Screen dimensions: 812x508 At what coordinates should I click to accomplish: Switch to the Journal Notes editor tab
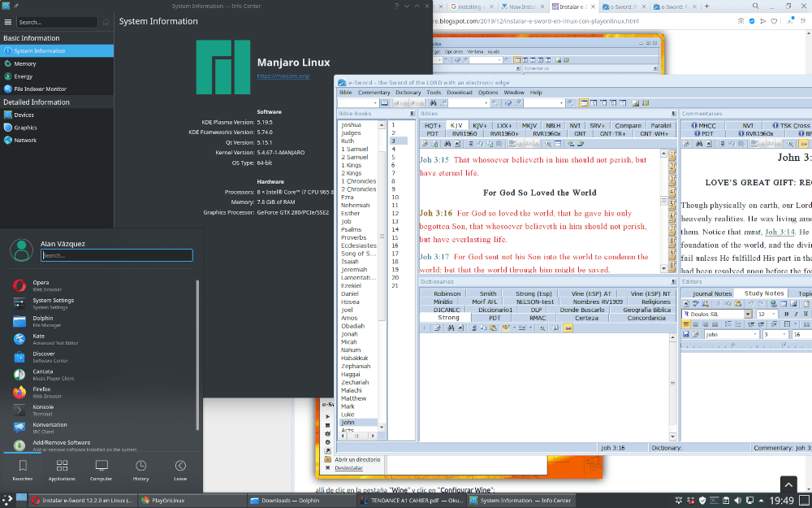(711, 293)
